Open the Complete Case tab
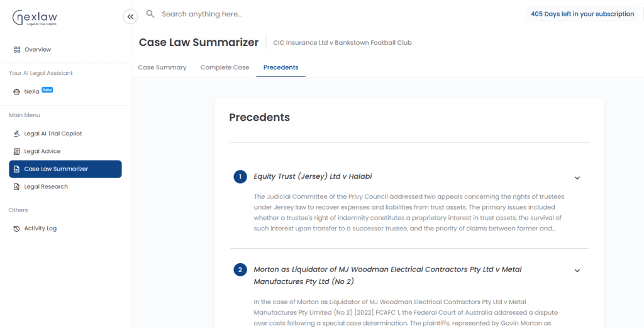The image size is (644, 328). click(x=225, y=67)
